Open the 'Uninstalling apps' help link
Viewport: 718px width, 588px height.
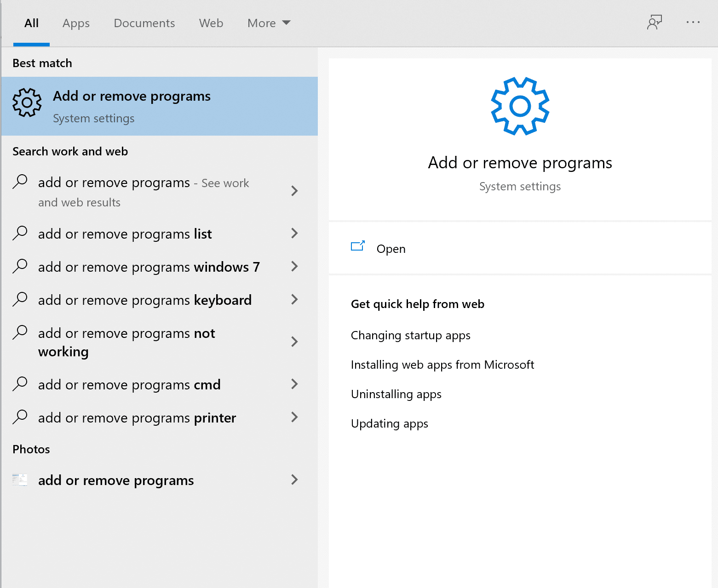(x=396, y=394)
